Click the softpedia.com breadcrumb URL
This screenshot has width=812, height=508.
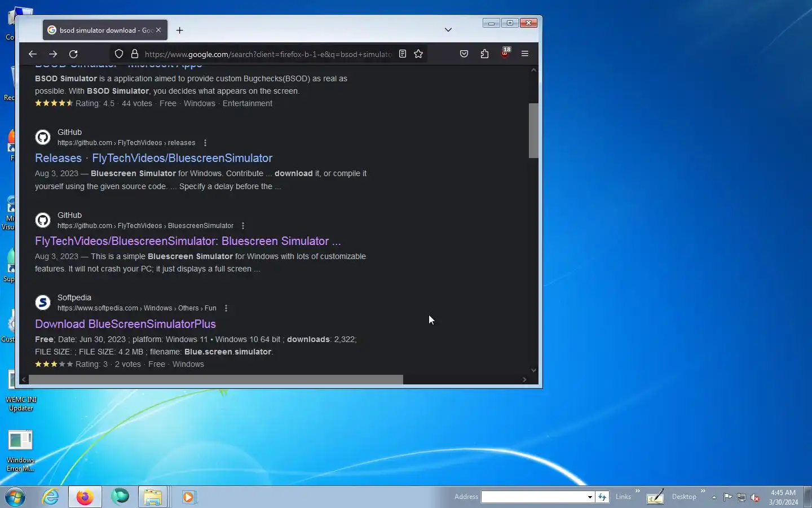137,308
